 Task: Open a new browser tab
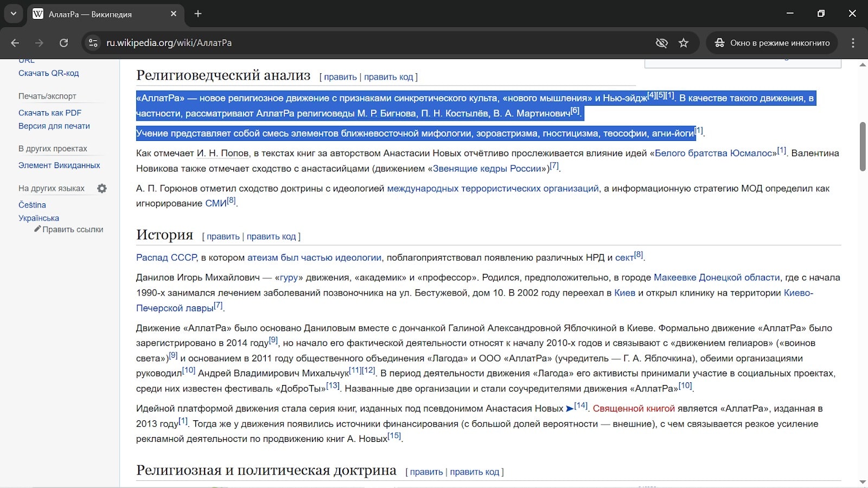coord(198,14)
